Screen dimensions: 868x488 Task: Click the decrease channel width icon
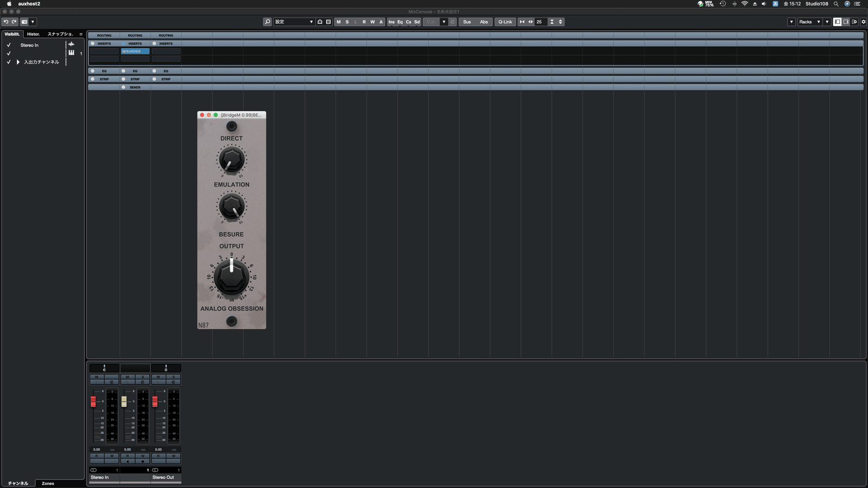pos(522,22)
